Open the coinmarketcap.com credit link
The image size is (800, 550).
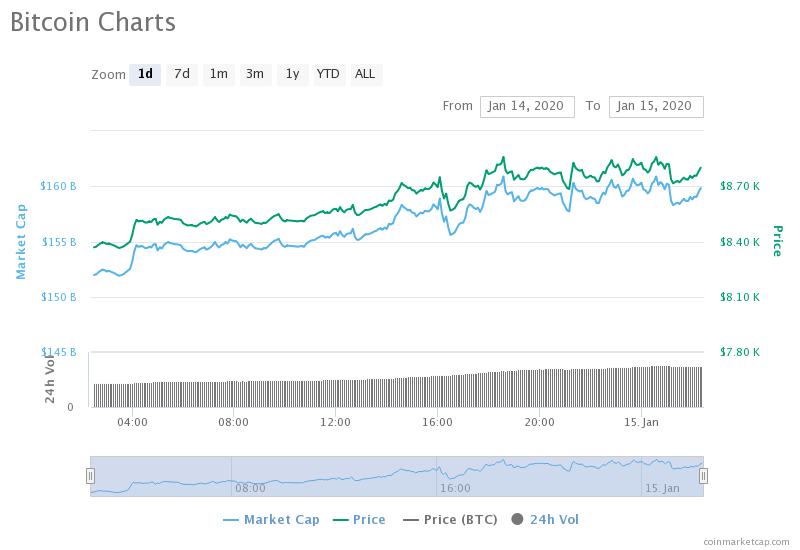[746, 542]
